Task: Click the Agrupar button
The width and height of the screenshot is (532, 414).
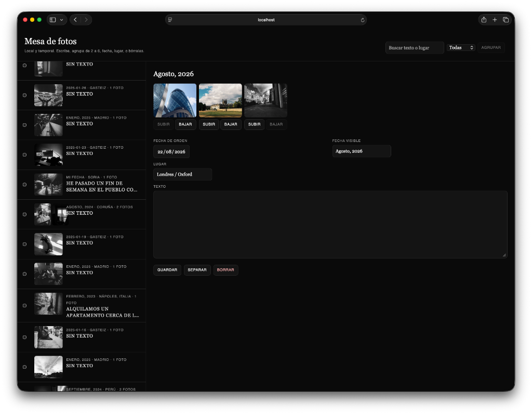Action: [490, 47]
